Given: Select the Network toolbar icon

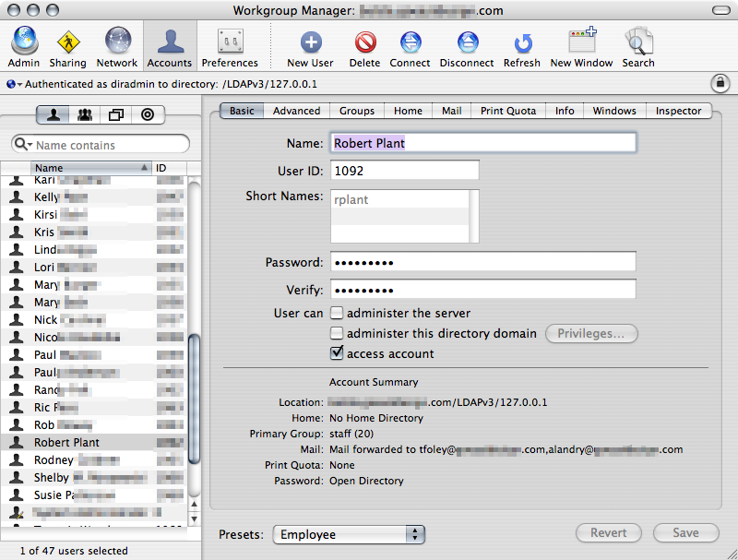Looking at the screenshot, I should coord(117,42).
